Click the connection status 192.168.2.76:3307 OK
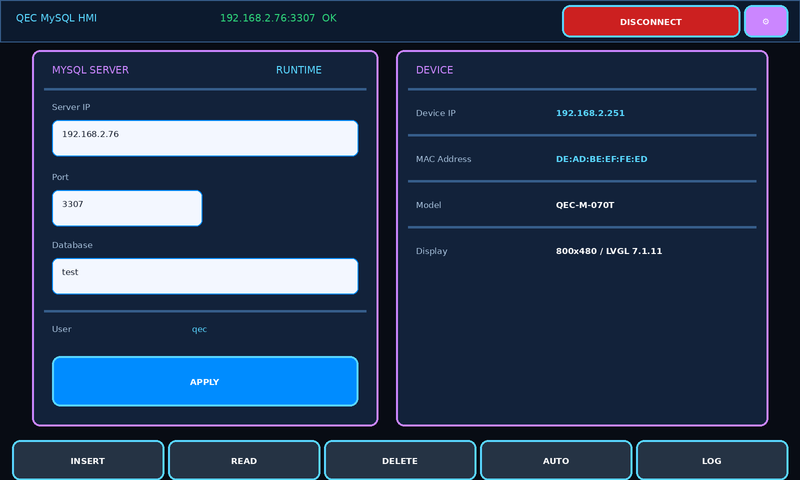Viewport: 800px width, 480px height. [x=278, y=18]
